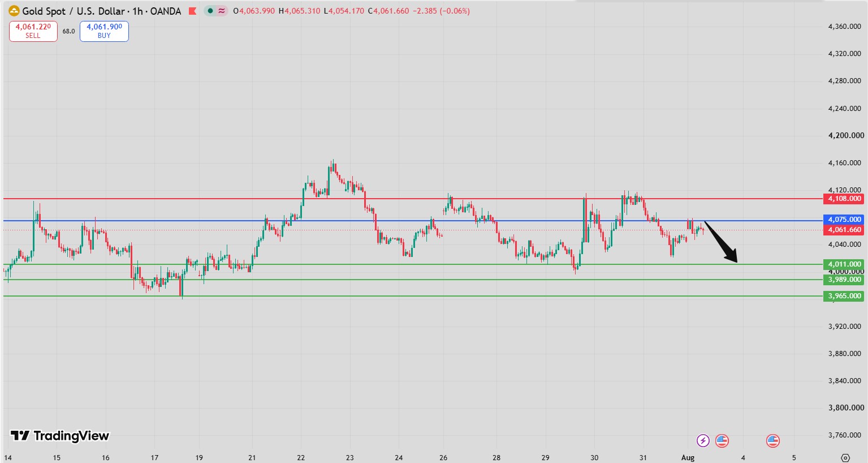
Task: Click 3,880.000 on the price scale
Action: click(844, 354)
